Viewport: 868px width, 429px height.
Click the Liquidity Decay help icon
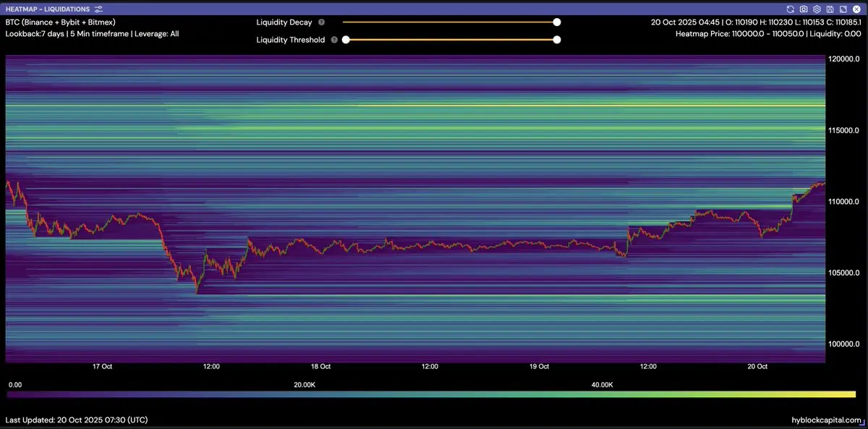click(321, 22)
